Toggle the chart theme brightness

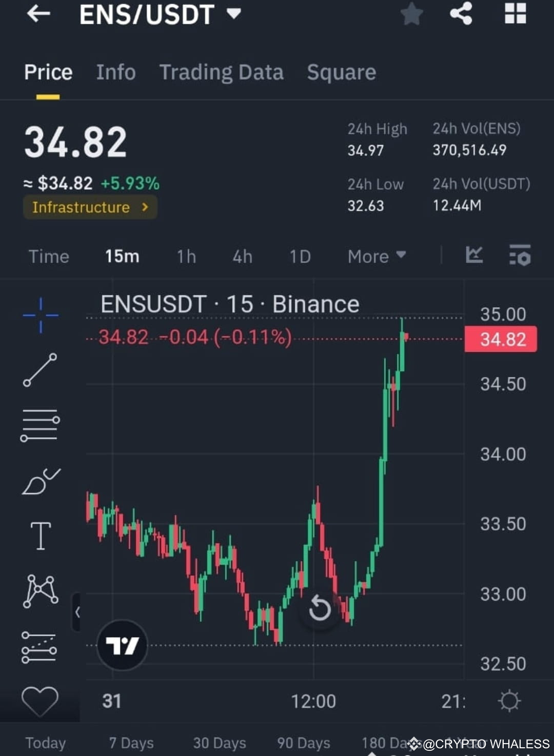509,701
